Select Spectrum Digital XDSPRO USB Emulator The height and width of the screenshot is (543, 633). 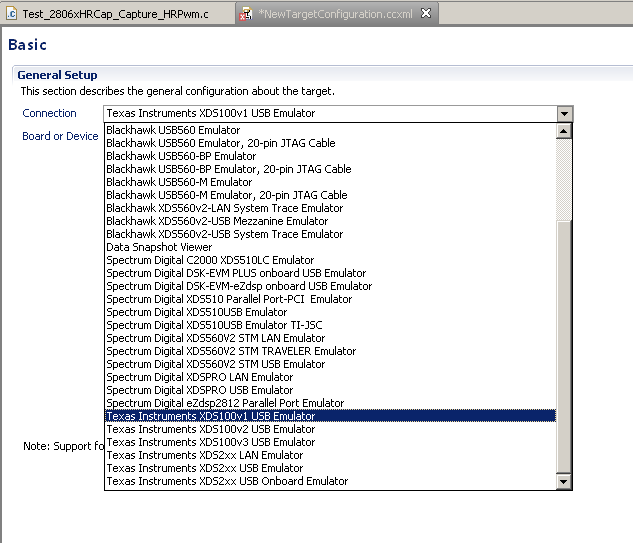(330, 390)
